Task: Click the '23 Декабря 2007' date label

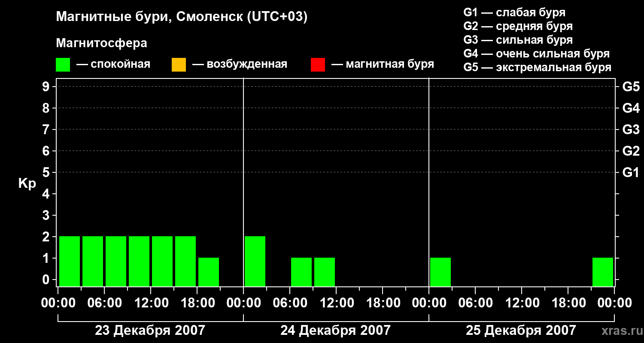Action: pyautogui.click(x=150, y=331)
